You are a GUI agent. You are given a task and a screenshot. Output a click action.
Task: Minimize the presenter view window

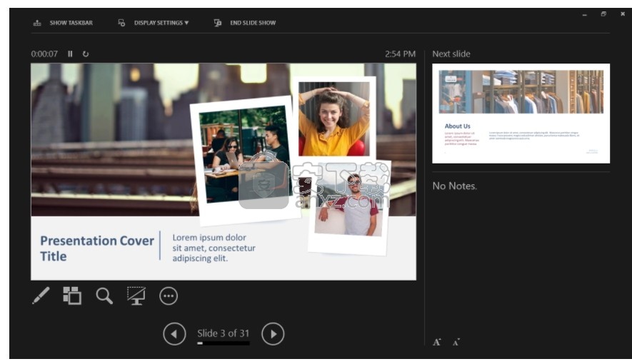(584, 15)
